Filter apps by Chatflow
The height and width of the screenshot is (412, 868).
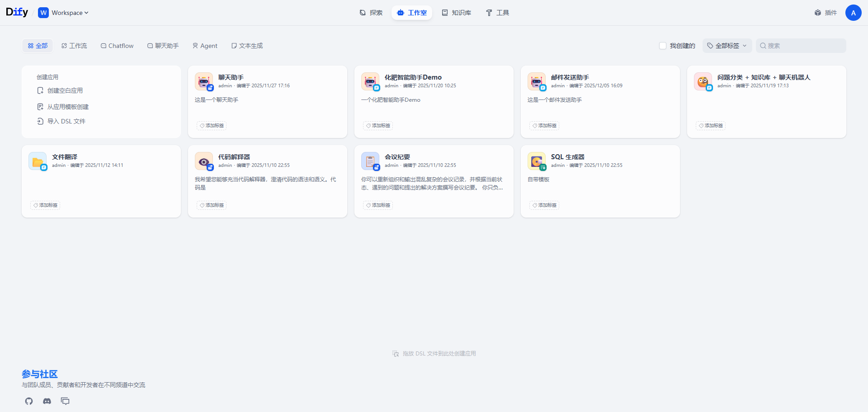pyautogui.click(x=117, y=46)
